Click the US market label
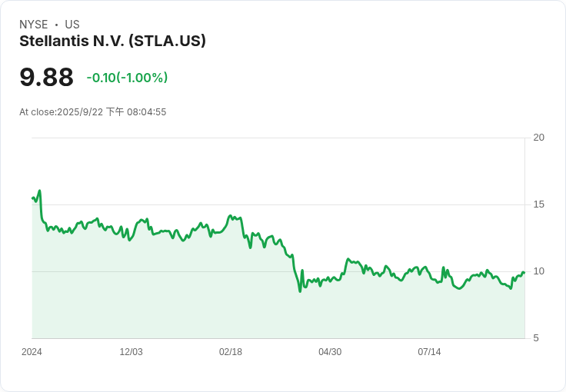 72,25
